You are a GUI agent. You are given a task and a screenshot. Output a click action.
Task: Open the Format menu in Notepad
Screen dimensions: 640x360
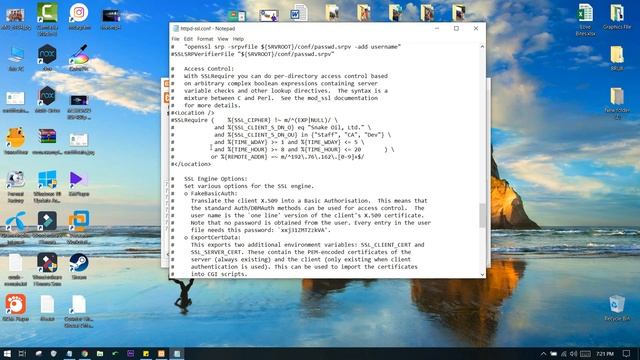pyautogui.click(x=205, y=39)
